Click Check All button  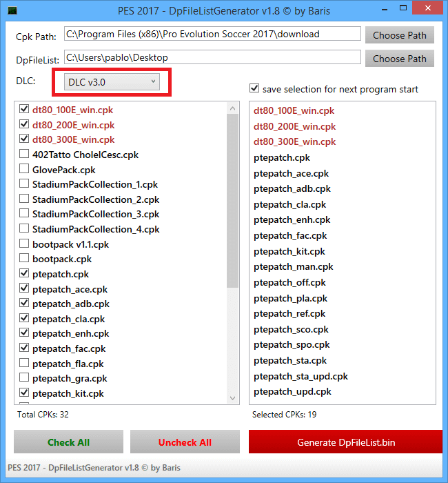click(x=68, y=442)
